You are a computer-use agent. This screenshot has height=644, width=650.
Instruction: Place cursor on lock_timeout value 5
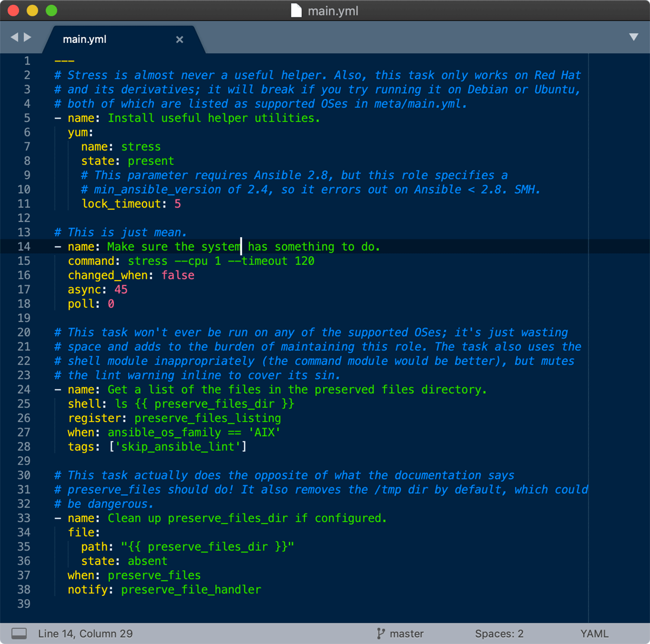coord(178,204)
